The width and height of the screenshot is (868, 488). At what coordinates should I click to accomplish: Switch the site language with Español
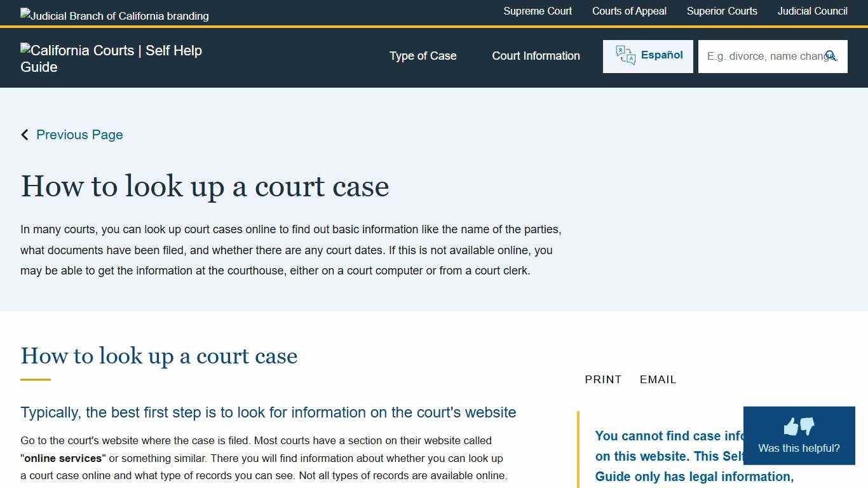coord(661,55)
